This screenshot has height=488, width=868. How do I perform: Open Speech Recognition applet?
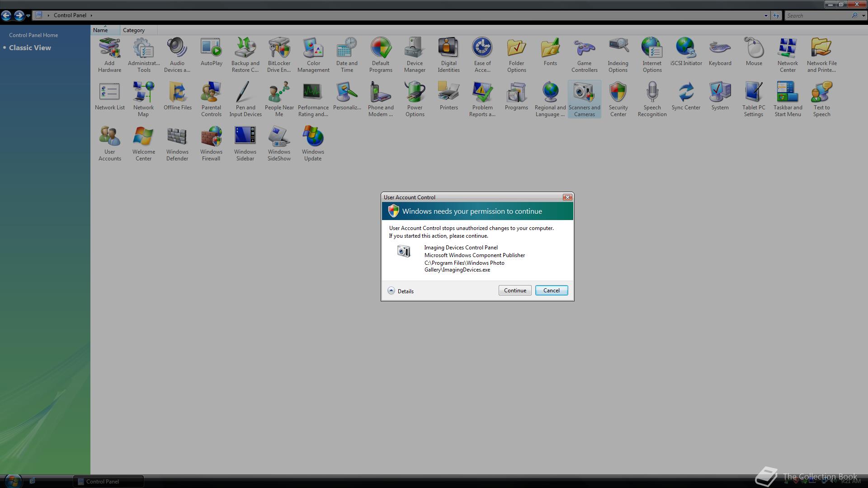point(652,99)
